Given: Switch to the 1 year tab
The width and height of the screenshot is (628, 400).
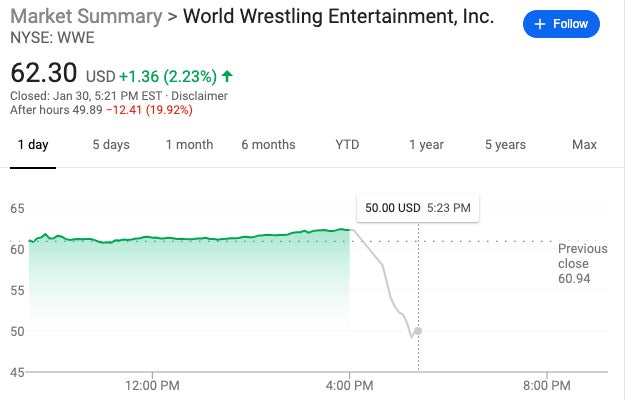Looking at the screenshot, I should point(426,145).
